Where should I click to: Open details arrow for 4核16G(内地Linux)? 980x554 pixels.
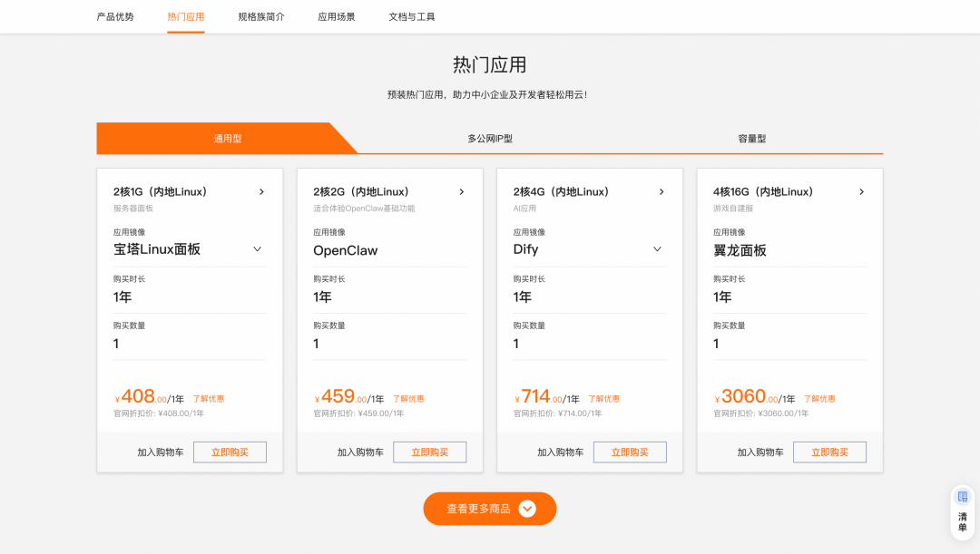[862, 191]
